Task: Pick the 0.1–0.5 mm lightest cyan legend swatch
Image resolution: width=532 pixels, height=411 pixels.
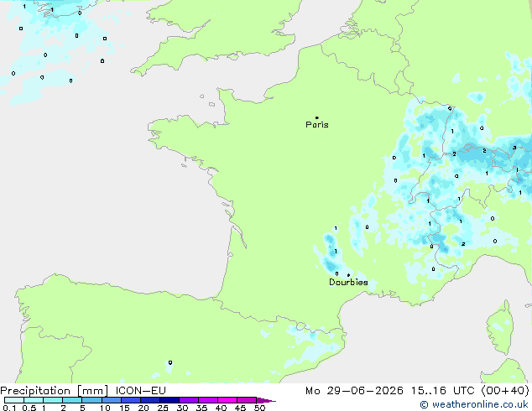Action: pos(14,400)
